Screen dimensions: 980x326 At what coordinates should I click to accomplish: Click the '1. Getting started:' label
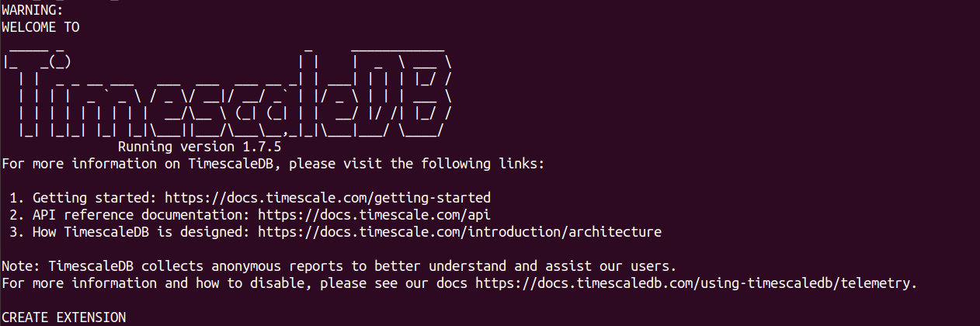83,198
